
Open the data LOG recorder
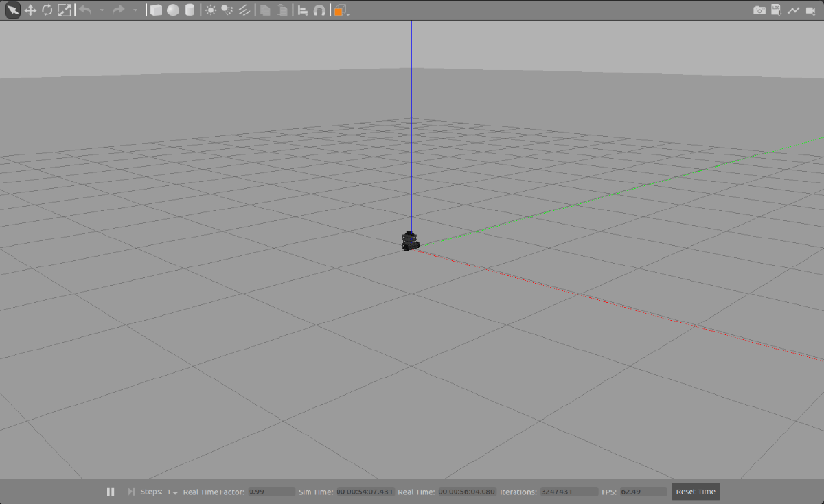[776, 10]
